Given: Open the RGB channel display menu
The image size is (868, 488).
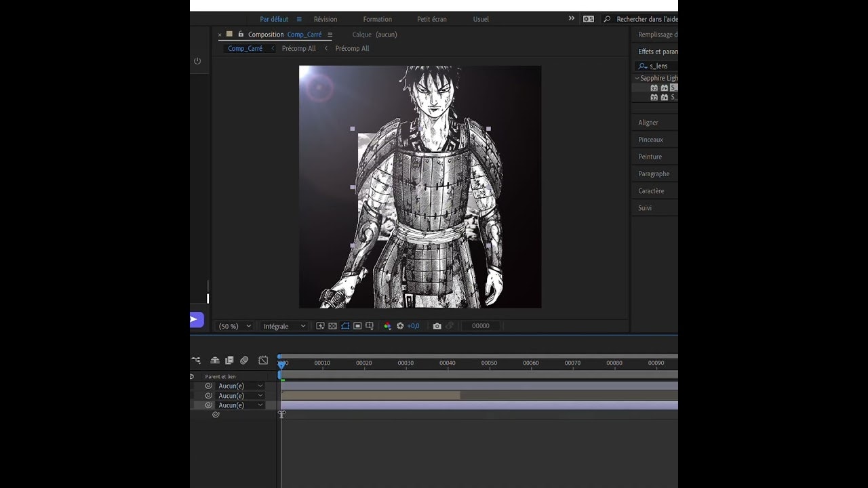Looking at the screenshot, I should point(387,326).
